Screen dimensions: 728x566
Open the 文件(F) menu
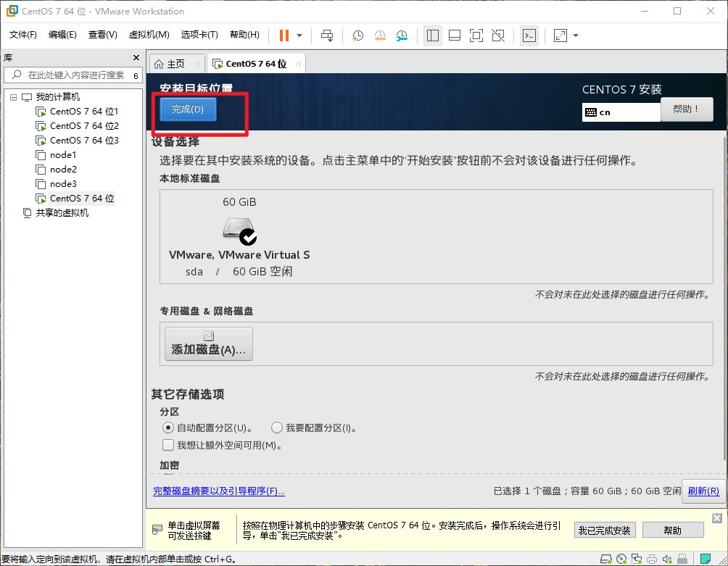pos(22,35)
